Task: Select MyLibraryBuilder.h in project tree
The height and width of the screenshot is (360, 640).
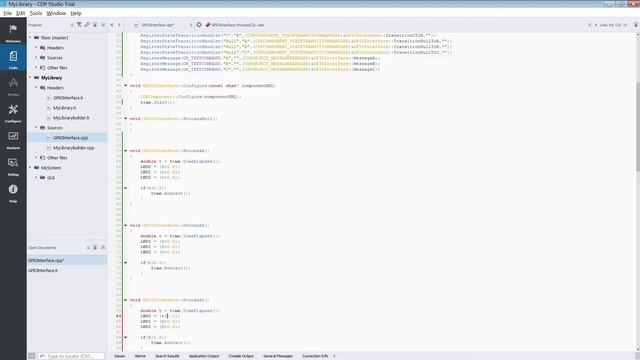Action: [71, 118]
